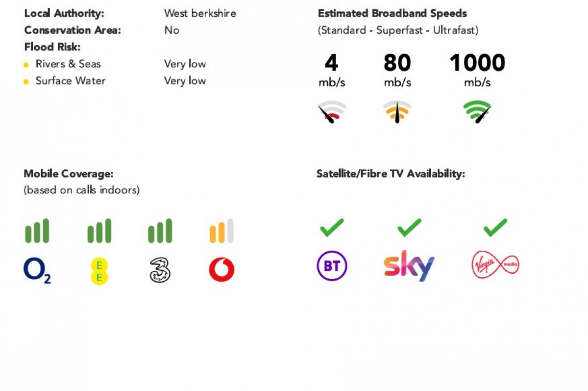Click the orange superfast speed gauge icon

coord(397,112)
